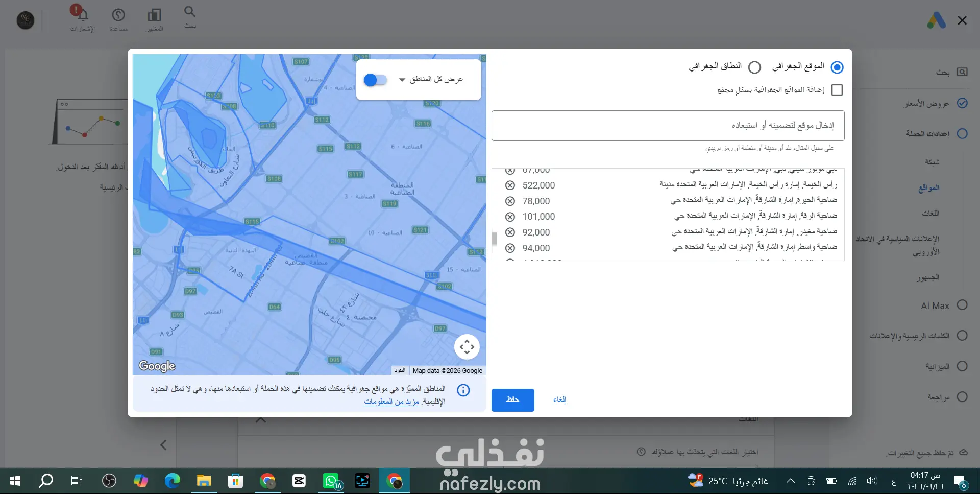This screenshot has width=980, height=494.
Task: Click the Google logo on the map
Action: click(157, 366)
